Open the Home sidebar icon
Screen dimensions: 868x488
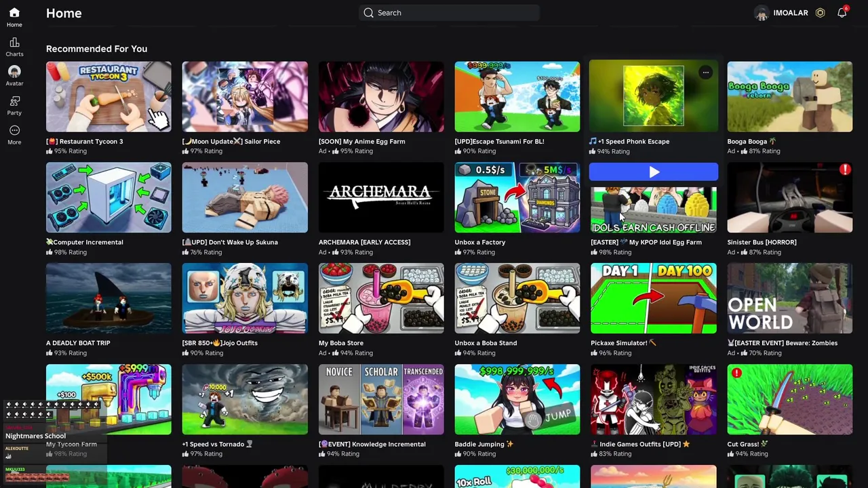[14, 13]
